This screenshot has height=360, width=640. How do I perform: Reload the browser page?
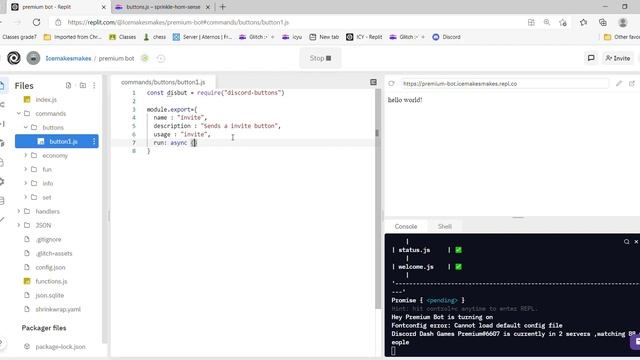[x=36, y=22]
